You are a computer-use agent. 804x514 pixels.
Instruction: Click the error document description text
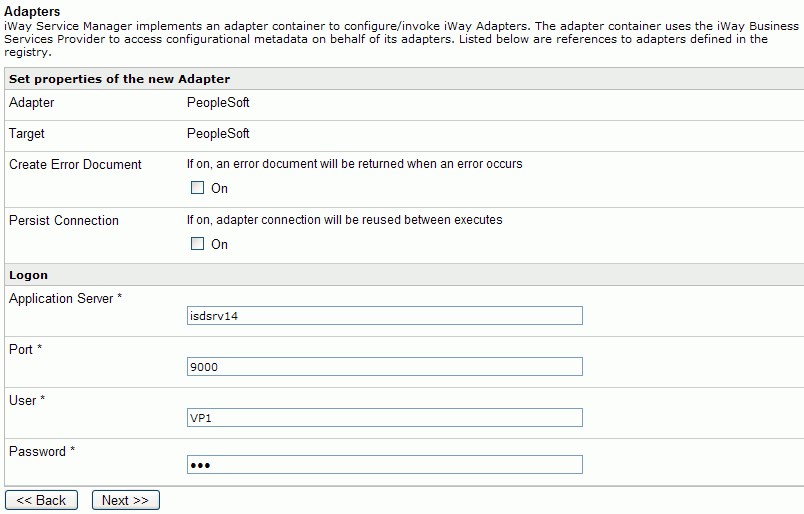coord(354,164)
